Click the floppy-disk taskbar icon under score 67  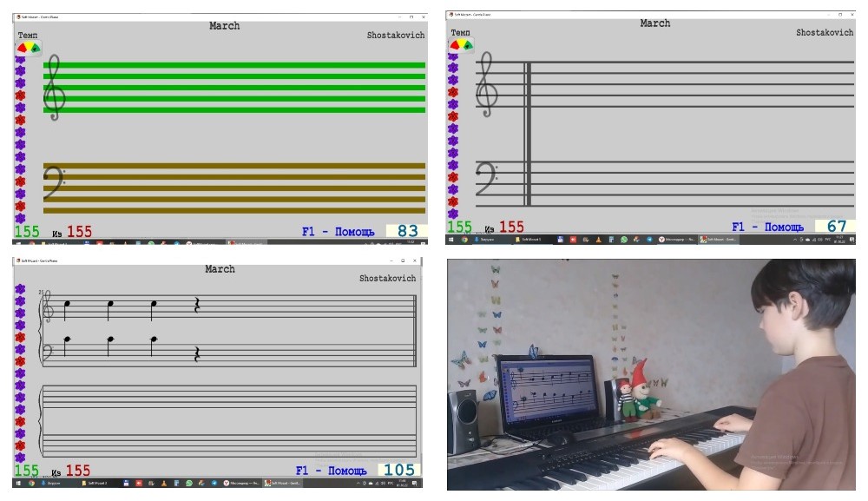tap(560, 239)
